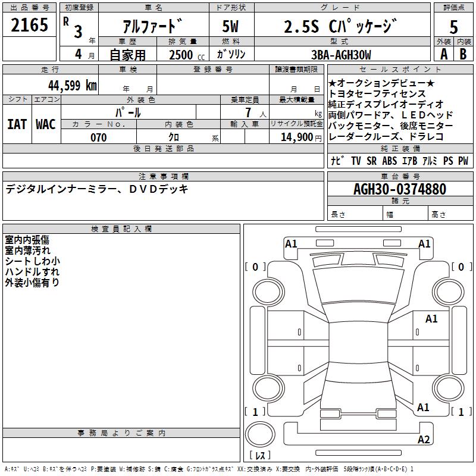Select the 最大積載量 header
The height and width of the screenshot is (476, 476).
[x=296, y=99]
